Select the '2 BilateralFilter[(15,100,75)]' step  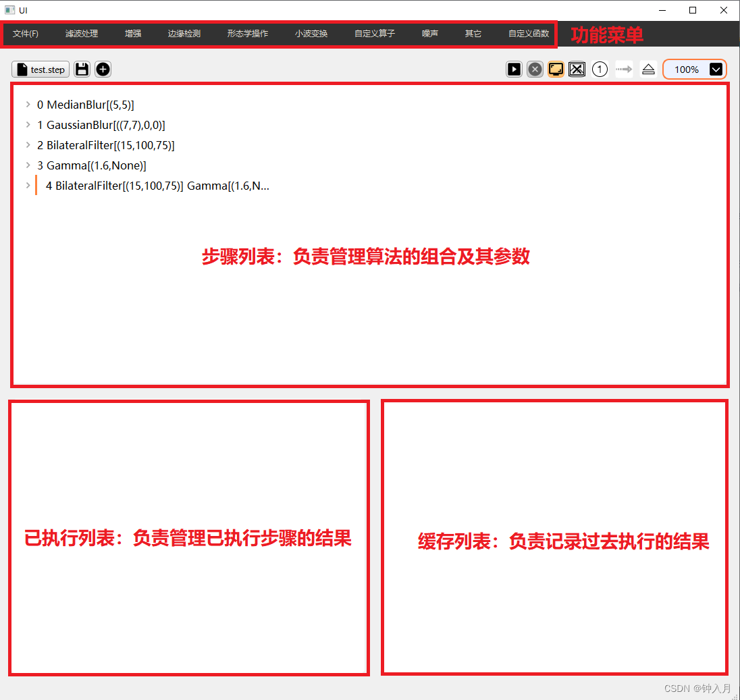tap(106, 145)
